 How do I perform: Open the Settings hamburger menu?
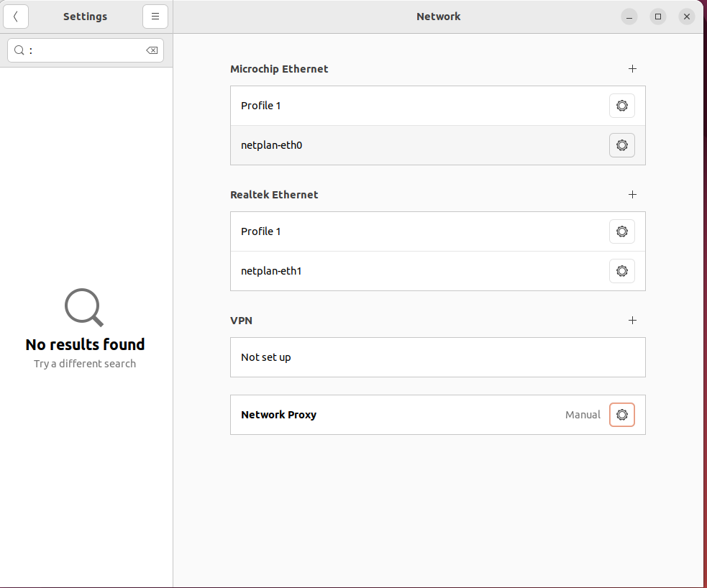tap(155, 17)
